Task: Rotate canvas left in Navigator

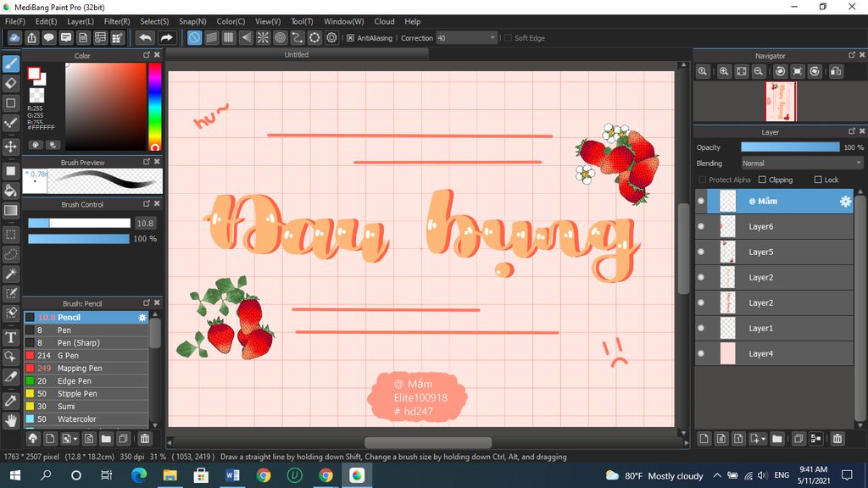Action: (x=780, y=71)
